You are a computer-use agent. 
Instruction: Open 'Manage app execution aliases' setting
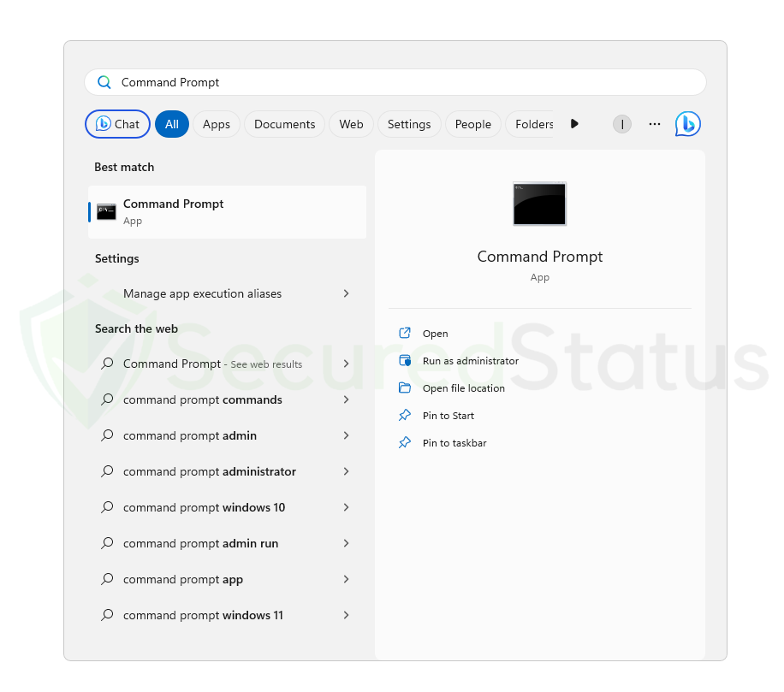[x=228, y=293]
